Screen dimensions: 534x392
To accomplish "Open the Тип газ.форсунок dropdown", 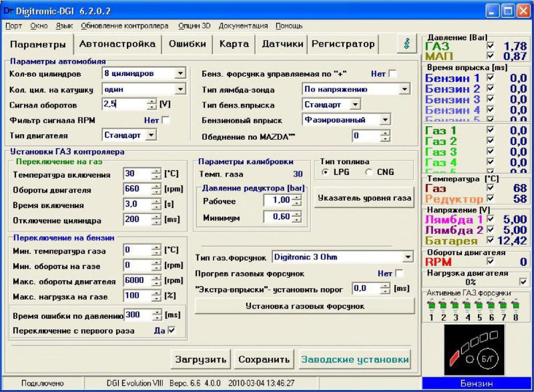I will click(x=408, y=257).
